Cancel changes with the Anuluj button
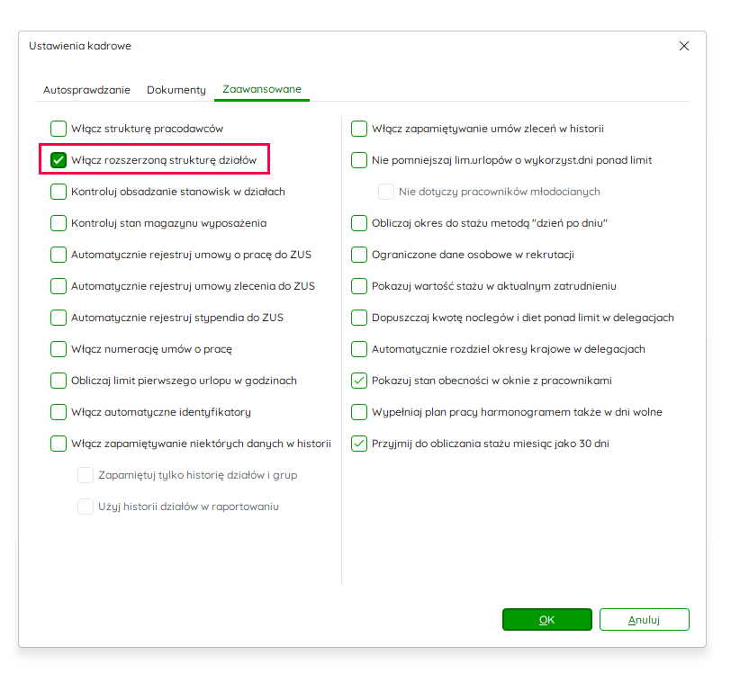This screenshot has height=700, width=749. coord(645,619)
